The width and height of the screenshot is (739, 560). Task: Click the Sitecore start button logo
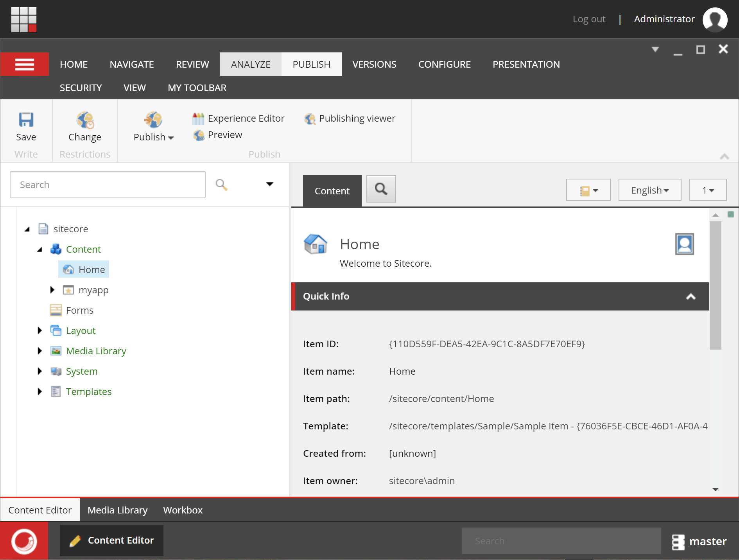pyautogui.click(x=24, y=541)
